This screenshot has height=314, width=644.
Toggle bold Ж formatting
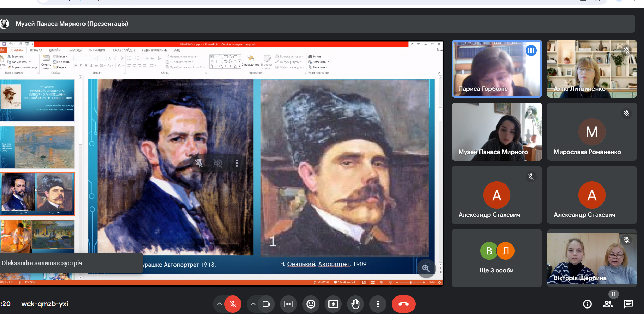coord(76,65)
